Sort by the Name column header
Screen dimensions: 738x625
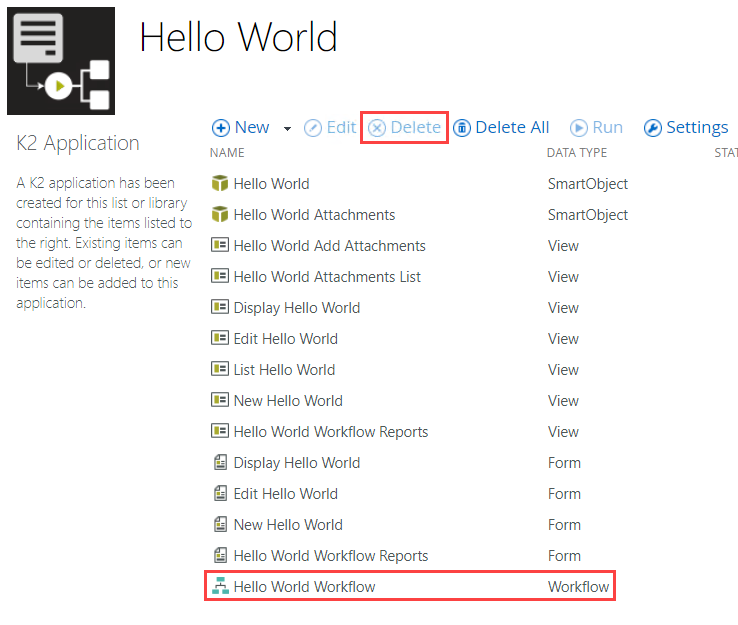pyautogui.click(x=227, y=153)
